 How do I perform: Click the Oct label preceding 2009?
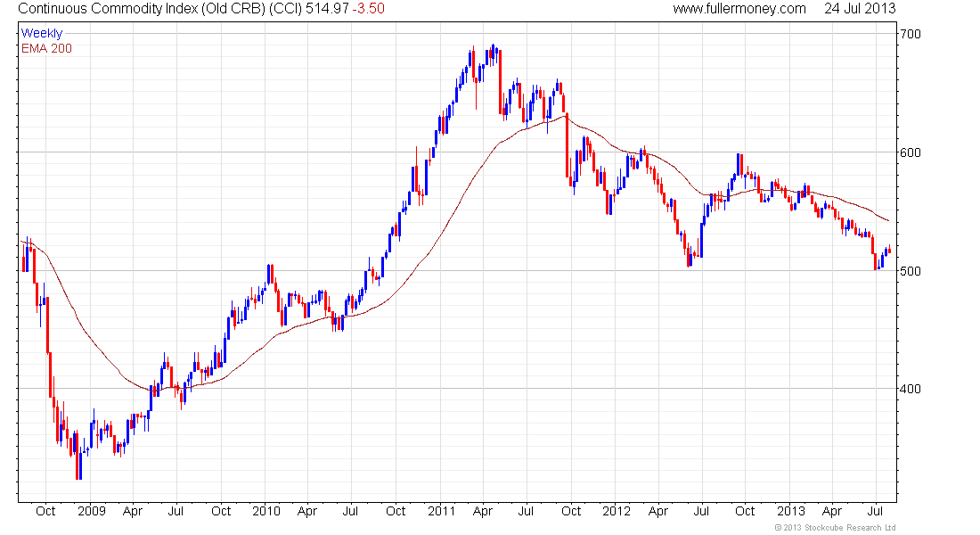[45, 511]
